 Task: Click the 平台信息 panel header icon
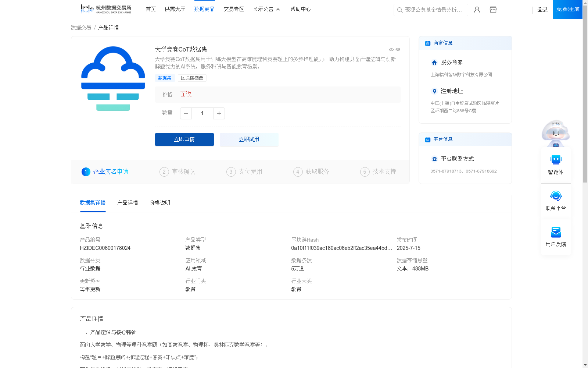(428, 139)
